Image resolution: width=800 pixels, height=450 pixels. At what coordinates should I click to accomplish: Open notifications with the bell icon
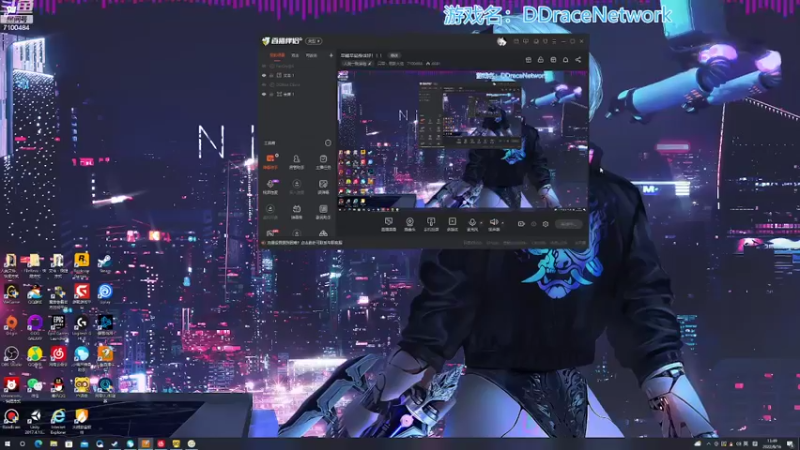coord(565,60)
